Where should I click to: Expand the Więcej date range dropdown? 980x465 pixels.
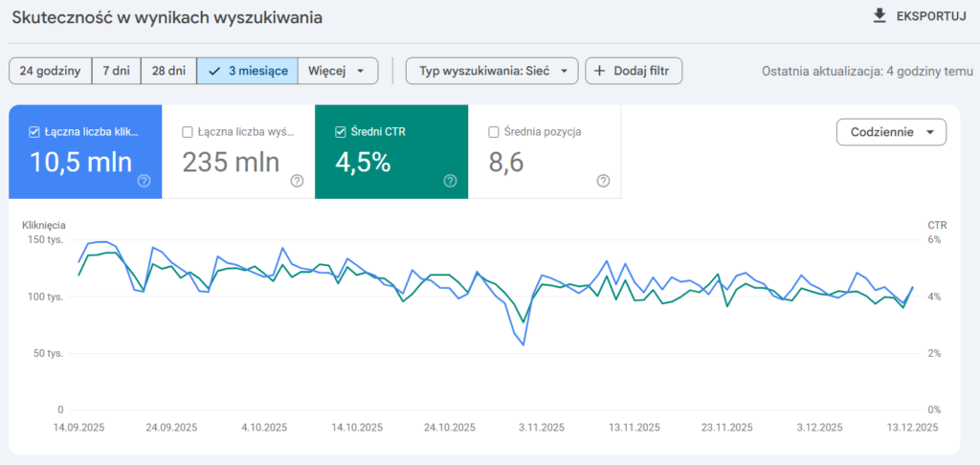(x=337, y=71)
